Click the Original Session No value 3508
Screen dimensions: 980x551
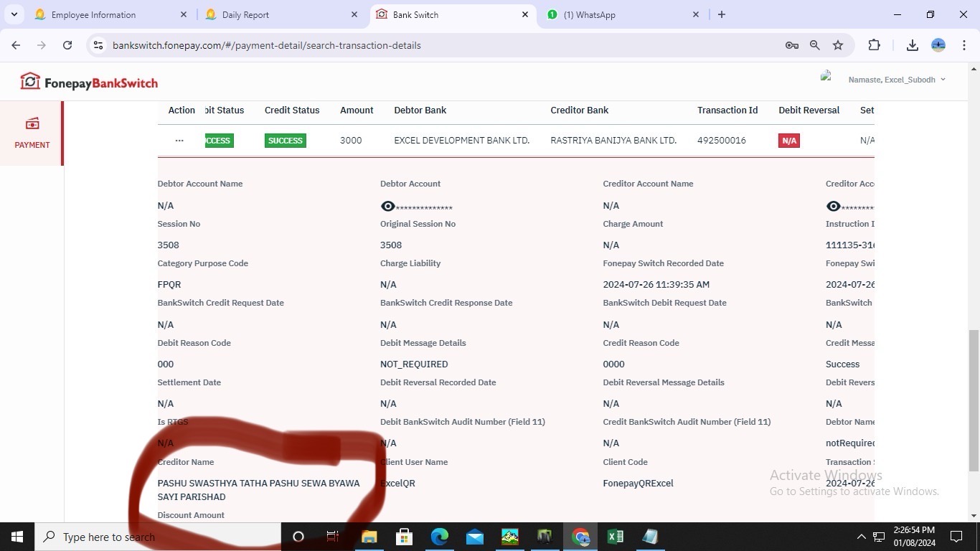tap(391, 245)
